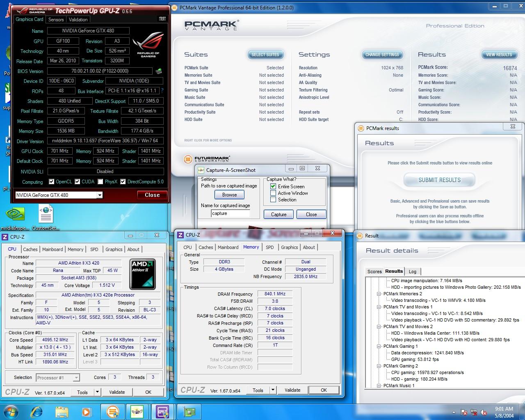Switch to the Scores tab in Result details

374,272
